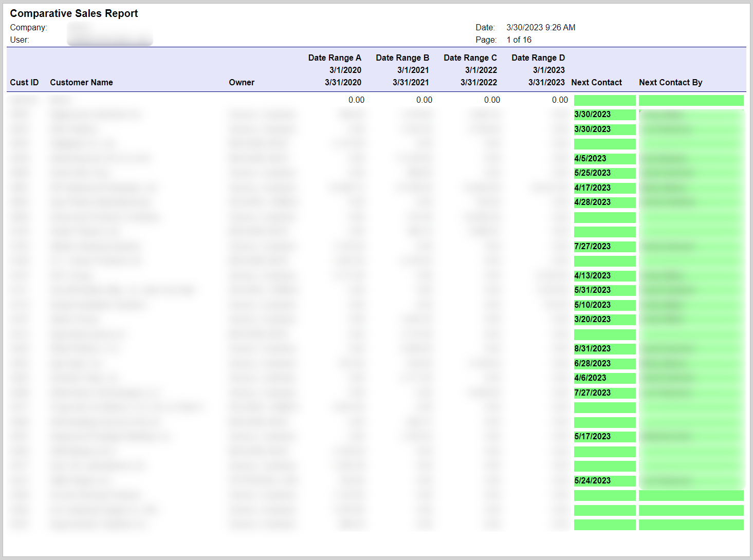Select next contact date 5/25/2023
The image size is (753, 560).
pyautogui.click(x=592, y=173)
